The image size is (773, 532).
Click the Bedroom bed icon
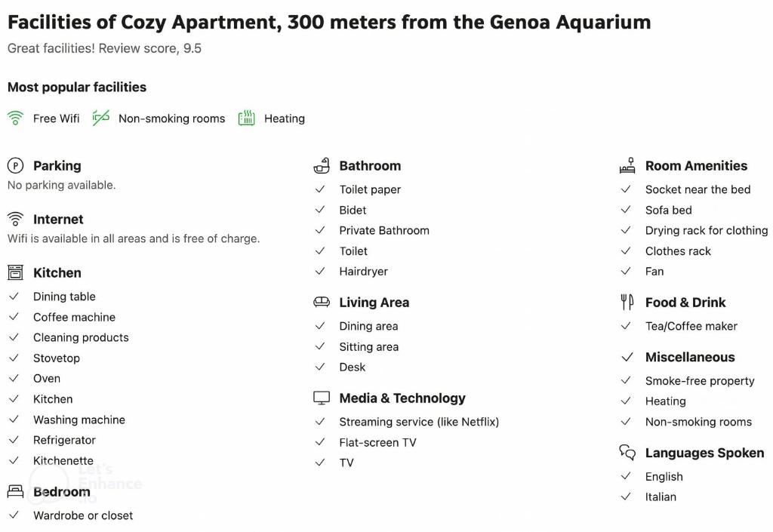tap(15, 492)
